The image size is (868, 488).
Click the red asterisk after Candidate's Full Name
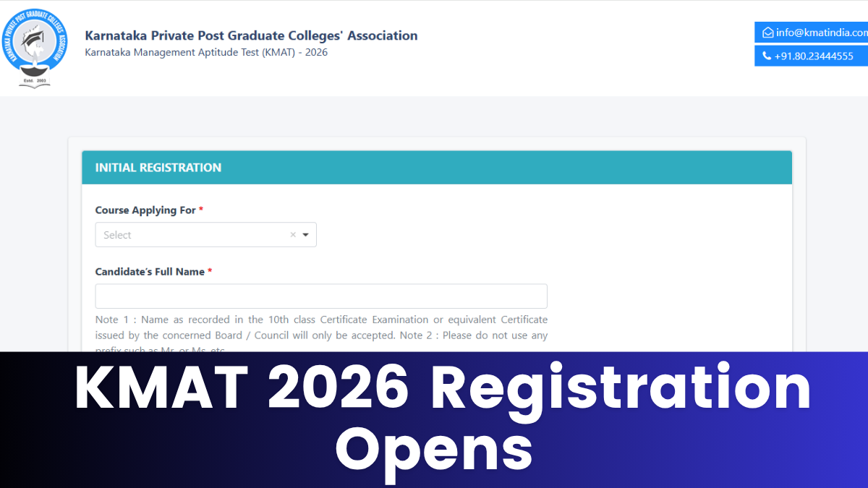tap(210, 271)
